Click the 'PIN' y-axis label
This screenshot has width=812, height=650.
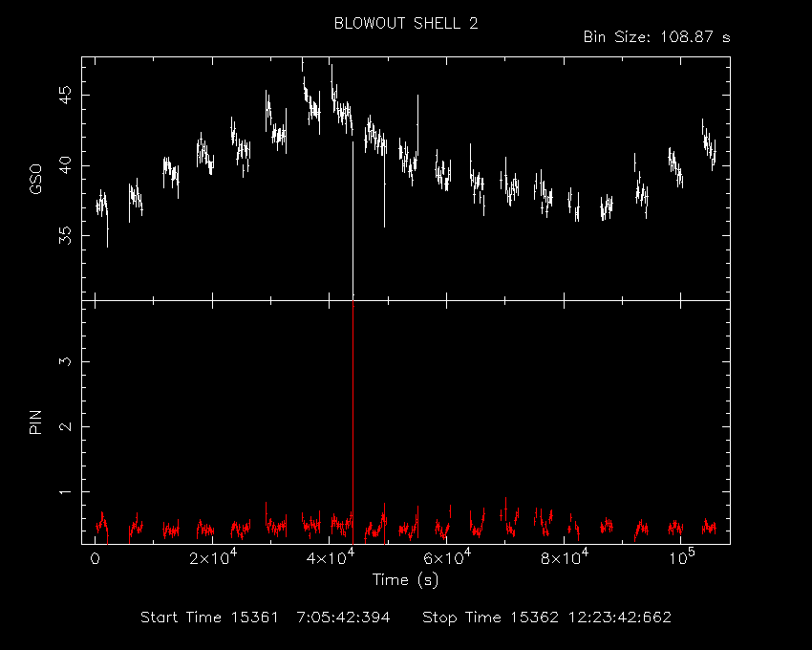point(35,422)
